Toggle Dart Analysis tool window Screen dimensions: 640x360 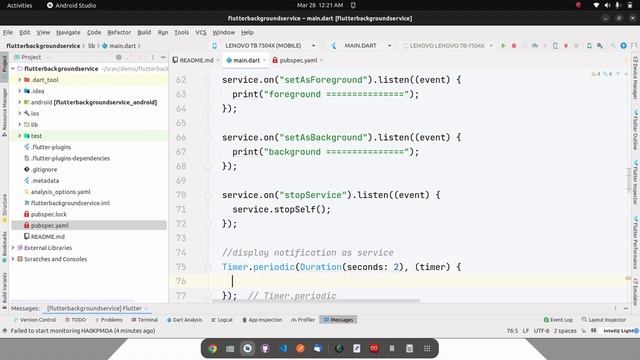[x=184, y=320]
